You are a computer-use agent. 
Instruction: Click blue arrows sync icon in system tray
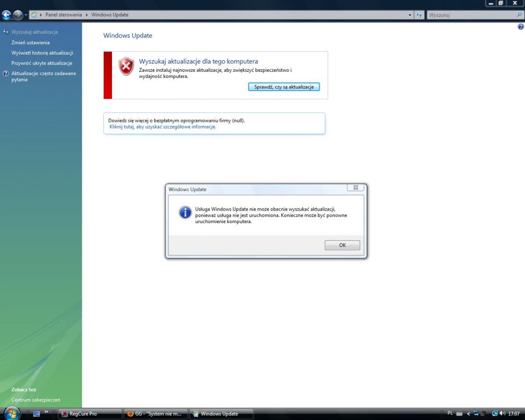tap(476, 413)
